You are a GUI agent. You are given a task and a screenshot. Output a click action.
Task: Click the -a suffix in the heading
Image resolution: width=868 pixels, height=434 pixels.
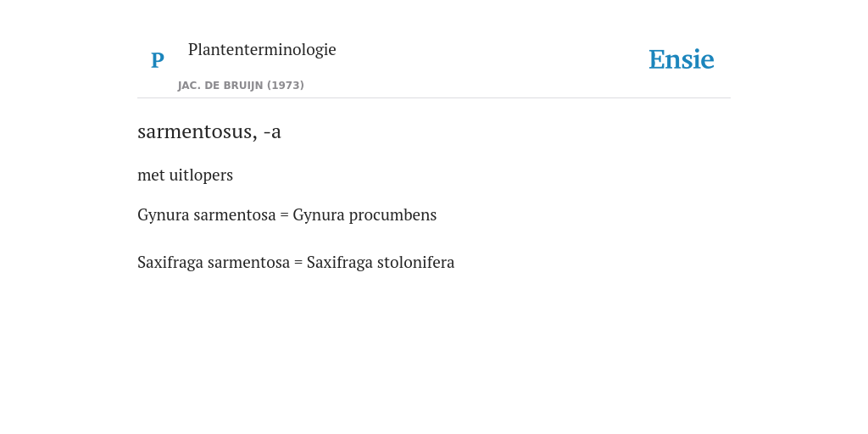pos(272,131)
